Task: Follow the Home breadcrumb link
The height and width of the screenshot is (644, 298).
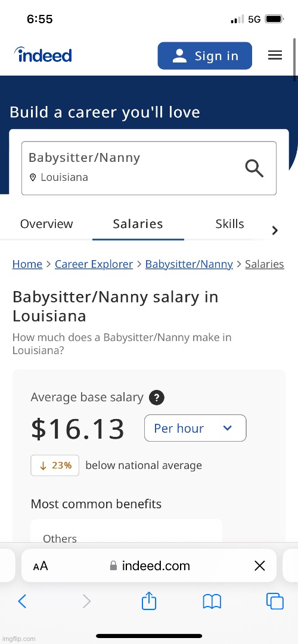Action: 27,264
